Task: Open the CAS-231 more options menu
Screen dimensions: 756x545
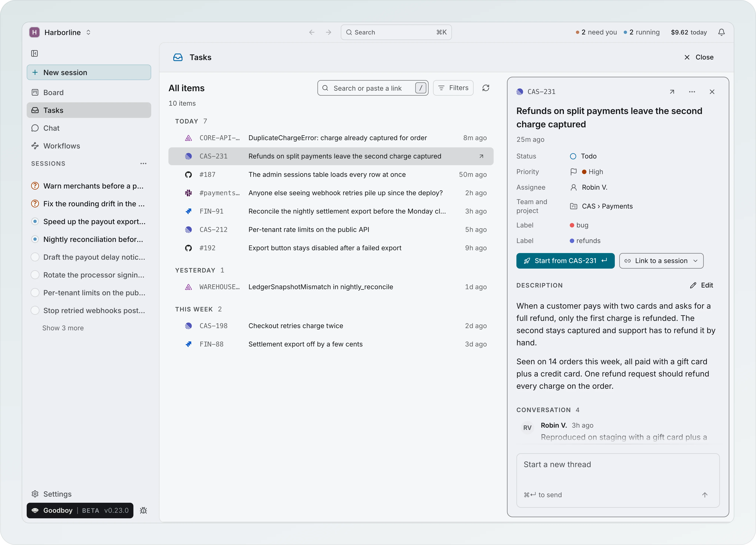Action: click(x=692, y=92)
